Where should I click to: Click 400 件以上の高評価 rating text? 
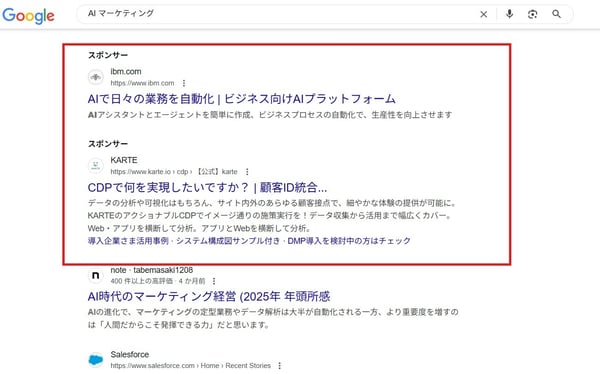click(x=142, y=281)
